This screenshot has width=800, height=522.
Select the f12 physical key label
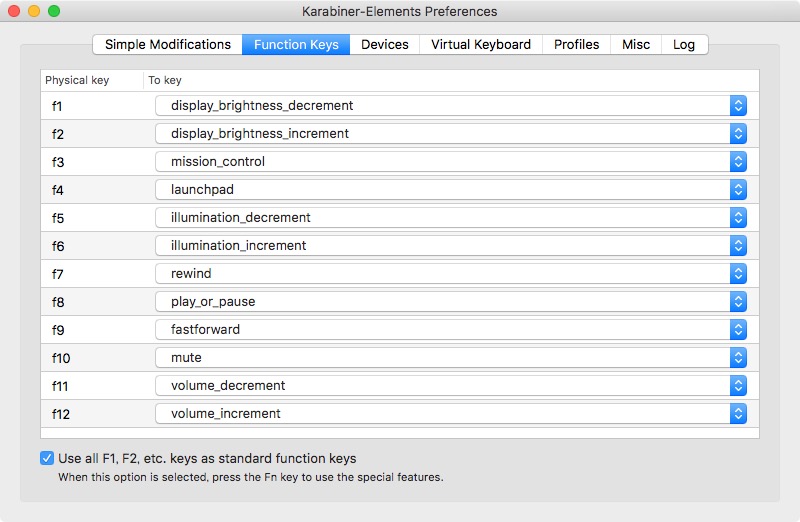tap(61, 414)
